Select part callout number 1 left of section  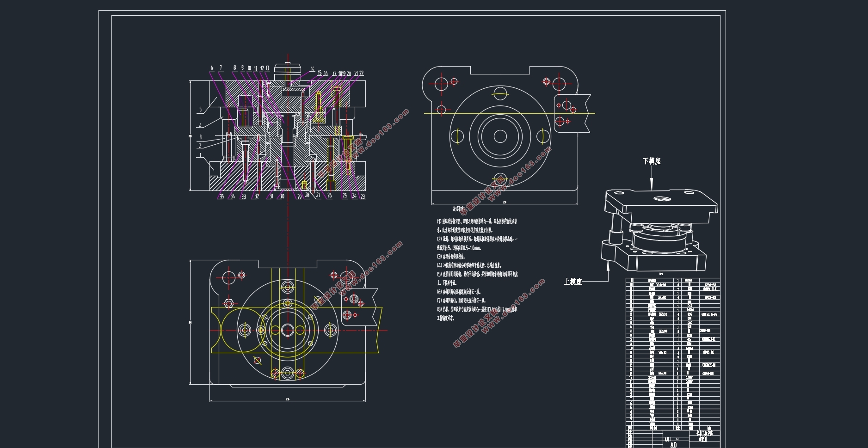point(200,155)
